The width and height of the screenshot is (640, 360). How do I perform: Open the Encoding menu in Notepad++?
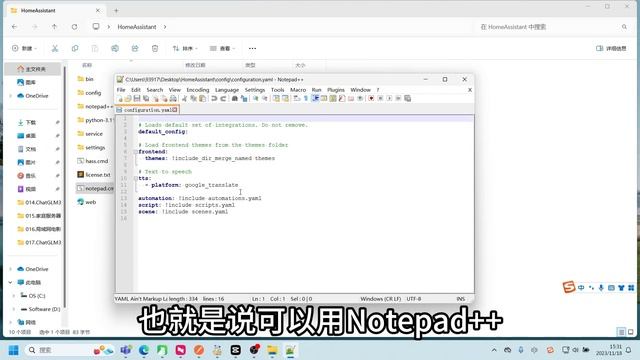click(x=198, y=90)
